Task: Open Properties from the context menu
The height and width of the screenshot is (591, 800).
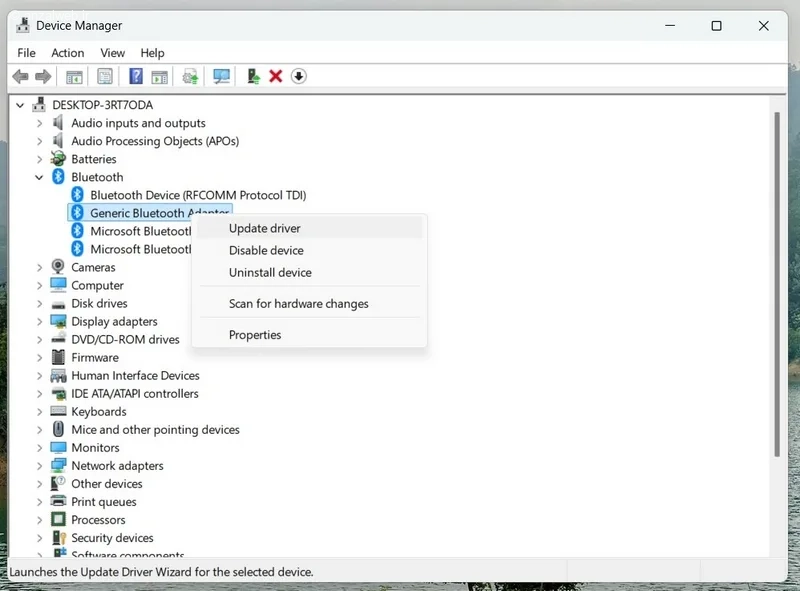Action: (x=309, y=335)
